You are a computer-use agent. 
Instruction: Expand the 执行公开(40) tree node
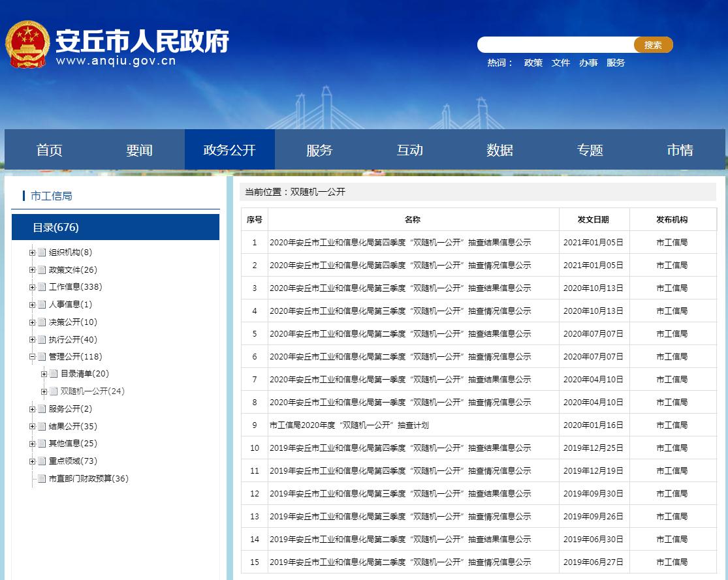click(32, 340)
